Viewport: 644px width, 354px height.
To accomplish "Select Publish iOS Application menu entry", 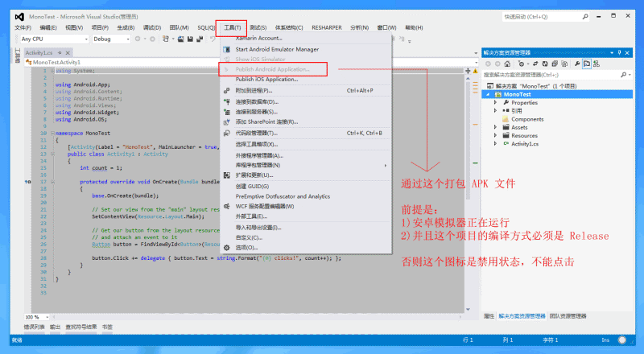I will (x=266, y=80).
